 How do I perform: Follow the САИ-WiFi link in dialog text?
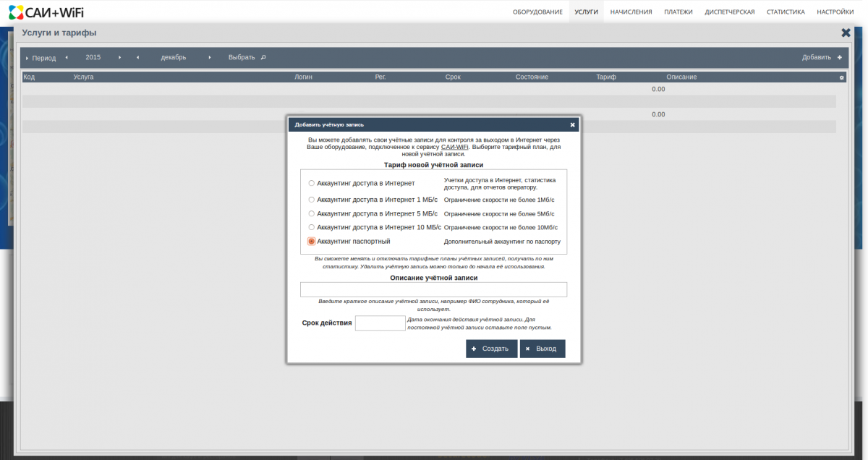[454, 147]
